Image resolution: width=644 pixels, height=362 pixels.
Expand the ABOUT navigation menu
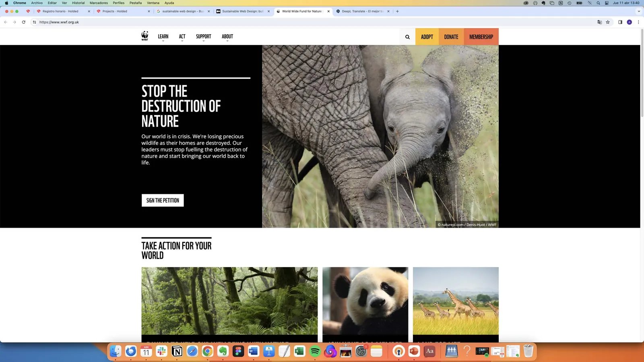tap(227, 37)
